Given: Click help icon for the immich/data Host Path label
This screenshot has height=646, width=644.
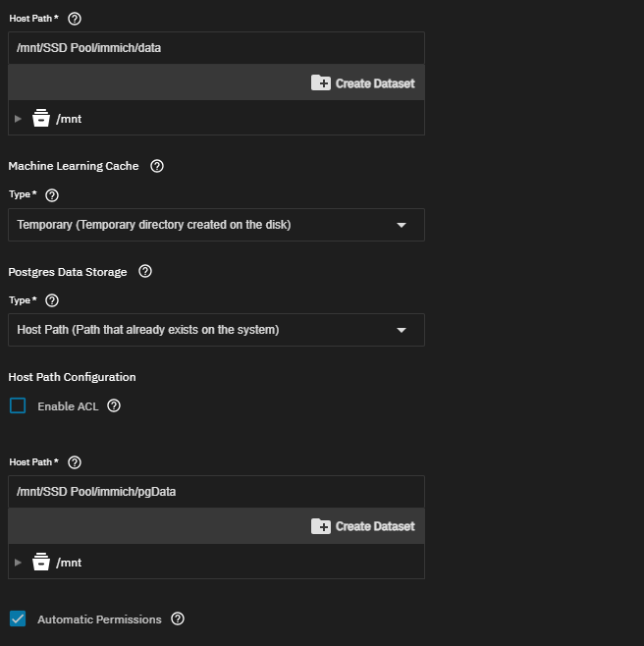Looking at the screenshot, I should [75, 19].
